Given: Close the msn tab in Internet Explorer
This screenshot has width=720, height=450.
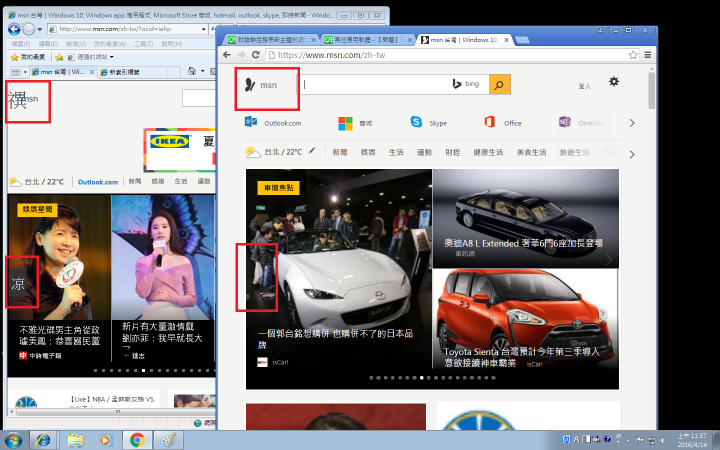Looking at the screenshot, I should coord(91,72).
